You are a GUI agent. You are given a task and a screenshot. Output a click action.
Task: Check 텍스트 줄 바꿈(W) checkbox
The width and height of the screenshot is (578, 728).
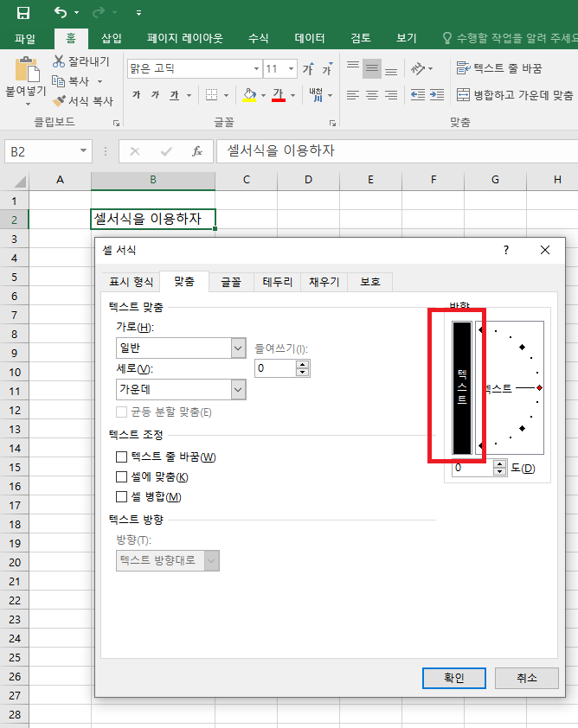click(121, 457)
